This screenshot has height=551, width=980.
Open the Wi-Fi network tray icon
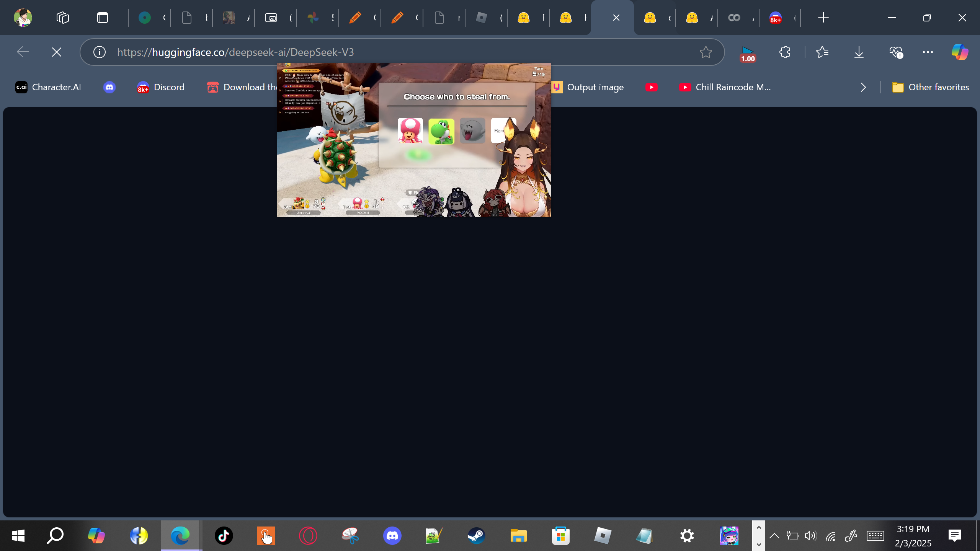coord(830,536)
